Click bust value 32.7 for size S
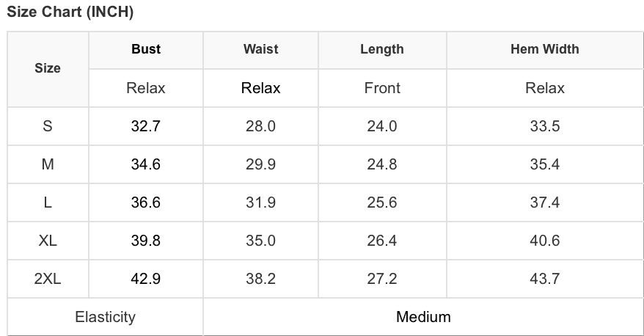 [x=146, y=126]
